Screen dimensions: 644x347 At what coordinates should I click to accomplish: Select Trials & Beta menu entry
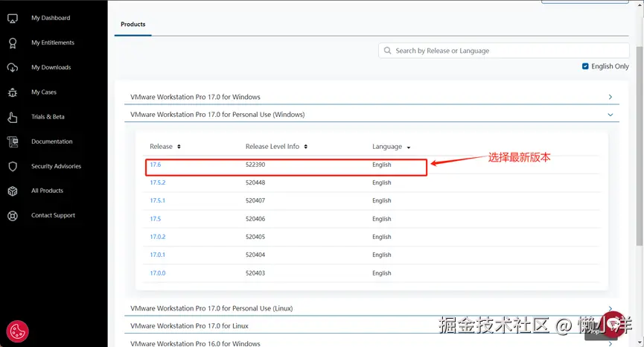coord(48,117)
